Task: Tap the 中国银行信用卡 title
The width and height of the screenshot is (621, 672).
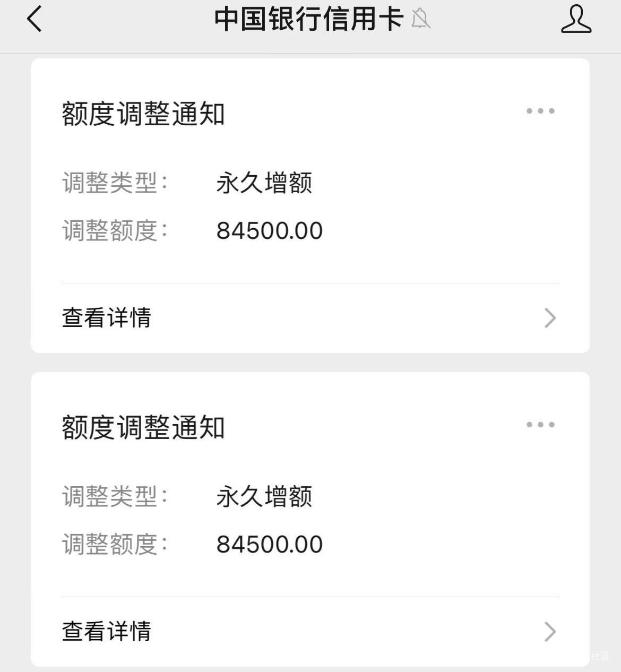Action: 309,19
